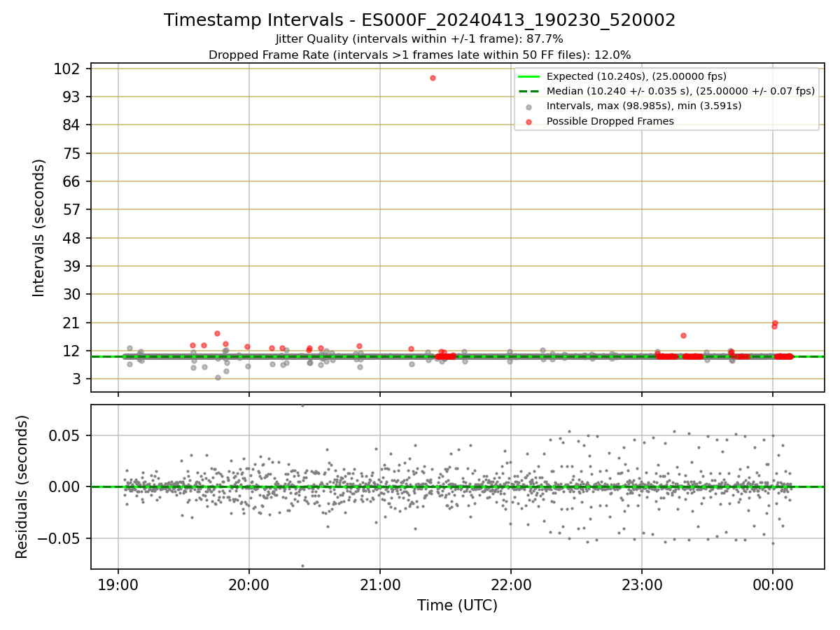840x630 pixels.
Task: Click the "Time (UTC)" x-axis label
Action: (x=457, y=605)
